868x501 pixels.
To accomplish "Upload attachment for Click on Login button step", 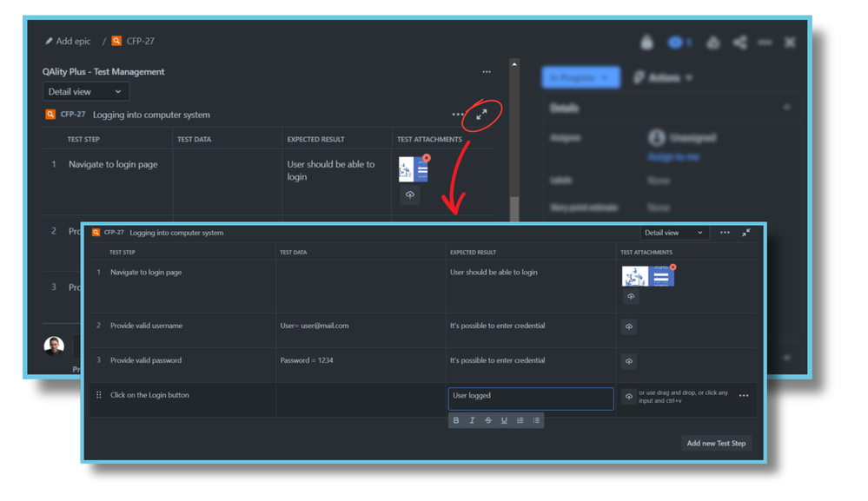I will 629,396.
